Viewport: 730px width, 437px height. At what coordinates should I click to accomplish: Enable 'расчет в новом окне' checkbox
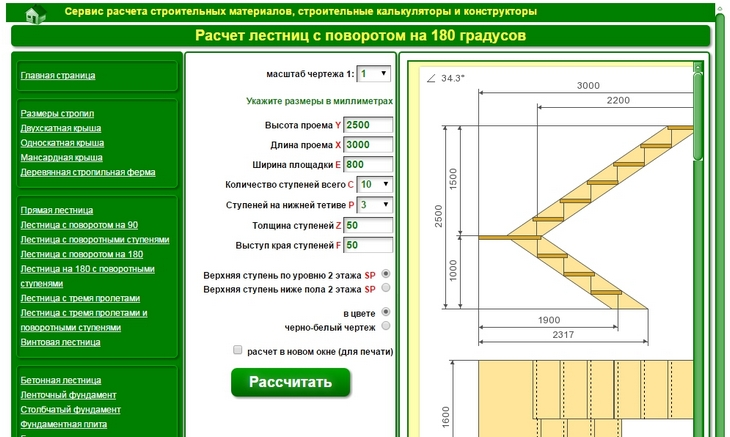(x=237, y=350)
